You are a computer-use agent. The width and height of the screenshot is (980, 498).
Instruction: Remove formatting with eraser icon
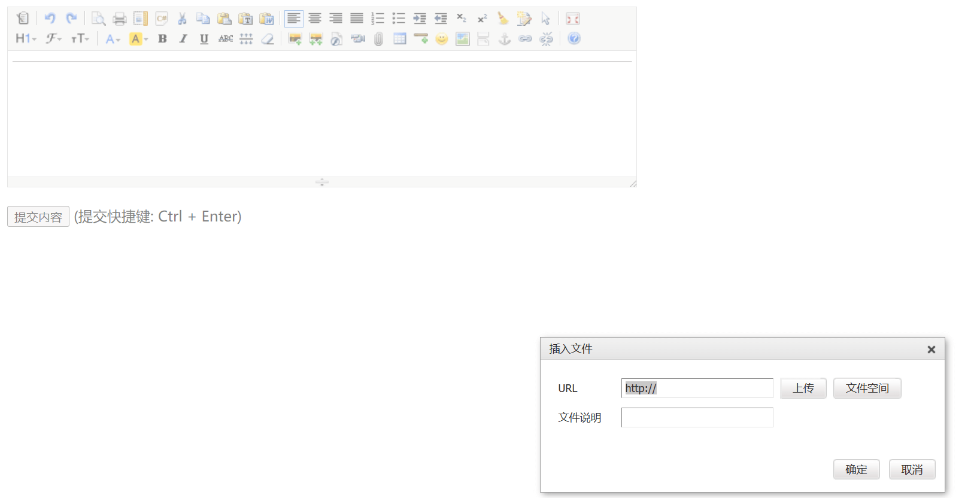click(268, 38)
